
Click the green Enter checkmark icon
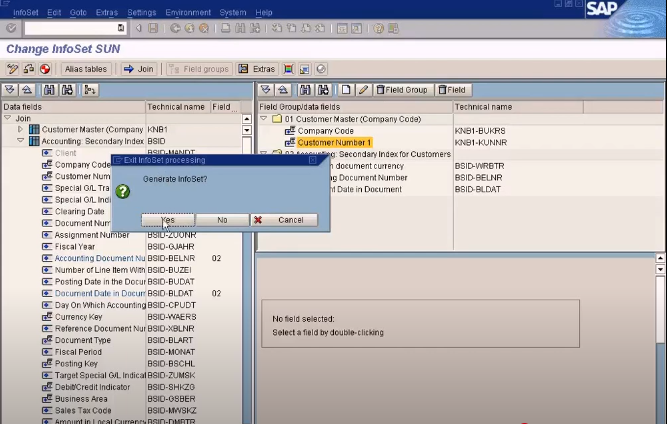(x=11, y=28)
